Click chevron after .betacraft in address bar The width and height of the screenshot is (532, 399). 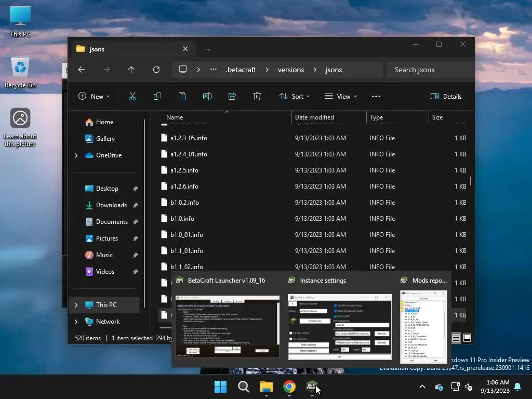267,70
